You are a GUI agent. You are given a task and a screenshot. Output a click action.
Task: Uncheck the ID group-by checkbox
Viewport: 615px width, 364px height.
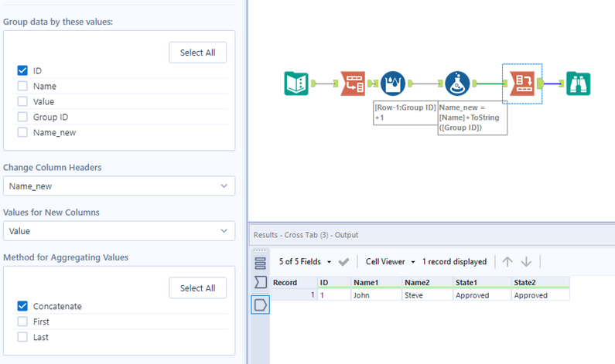22,70
